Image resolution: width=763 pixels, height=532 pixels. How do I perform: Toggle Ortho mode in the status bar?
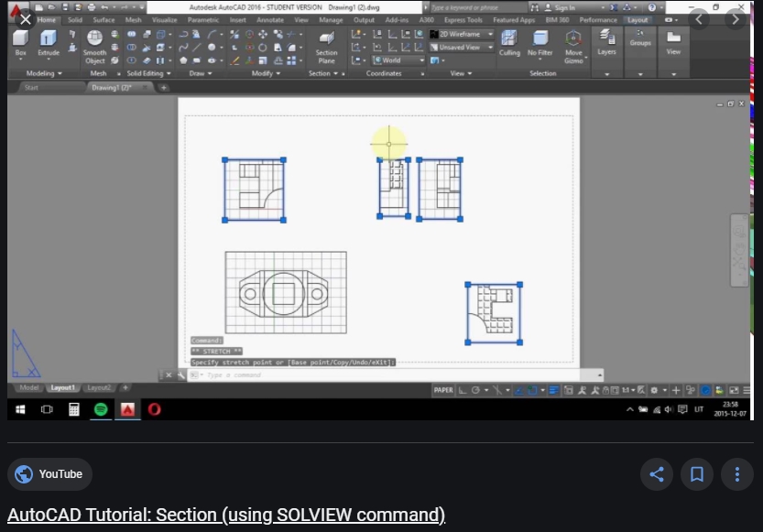point(463,390)
